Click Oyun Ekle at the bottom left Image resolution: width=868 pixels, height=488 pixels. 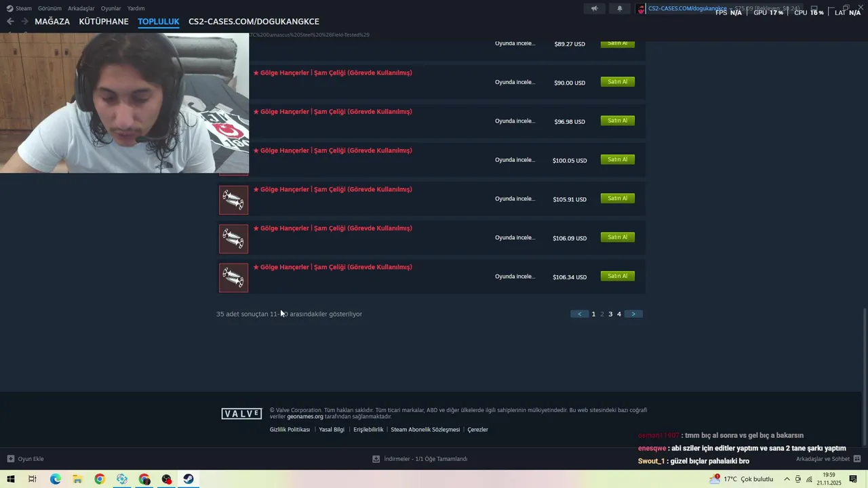click(x=25, y=459)
